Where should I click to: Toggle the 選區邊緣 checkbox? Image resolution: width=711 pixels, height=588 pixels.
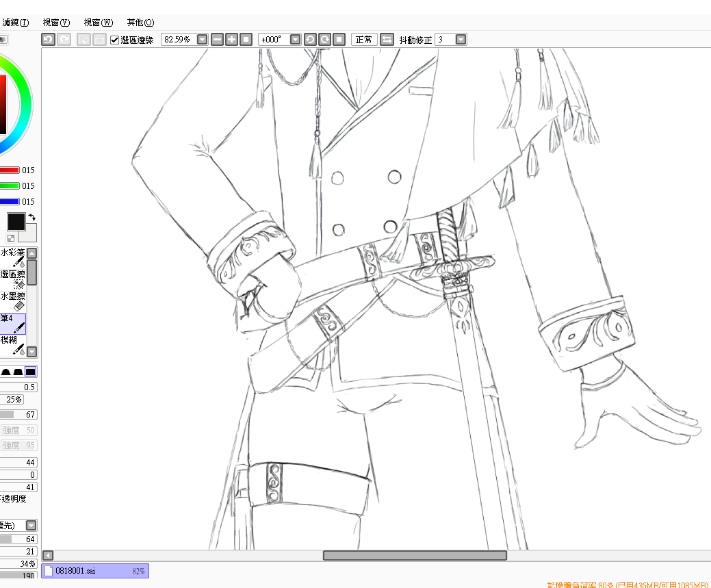(x=115, y=40)
